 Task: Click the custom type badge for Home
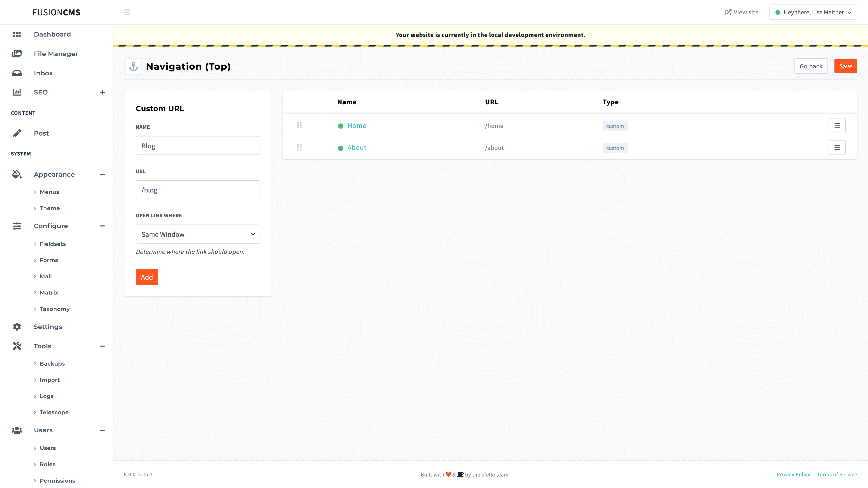615,126
